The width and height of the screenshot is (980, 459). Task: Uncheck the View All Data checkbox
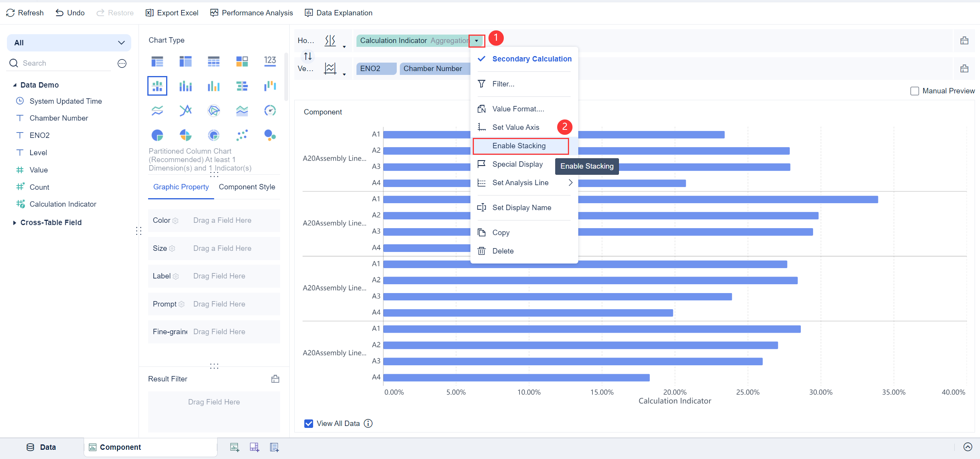coord(309,423)
